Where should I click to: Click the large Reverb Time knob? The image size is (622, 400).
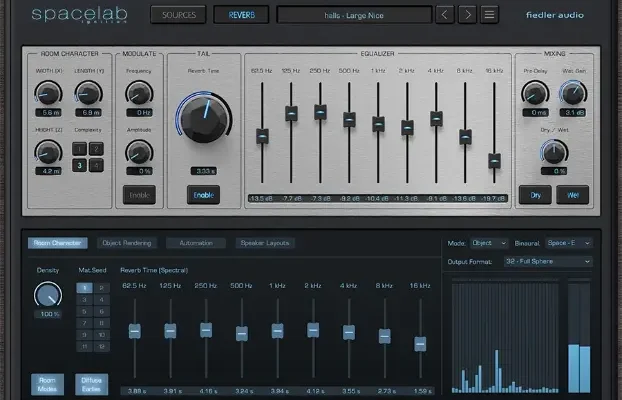(203, 119)
